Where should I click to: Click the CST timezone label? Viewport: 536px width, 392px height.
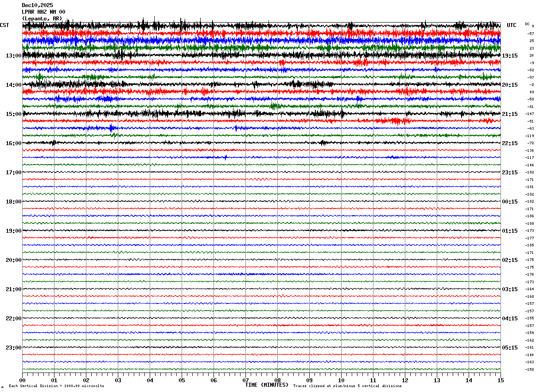point(4,25)
